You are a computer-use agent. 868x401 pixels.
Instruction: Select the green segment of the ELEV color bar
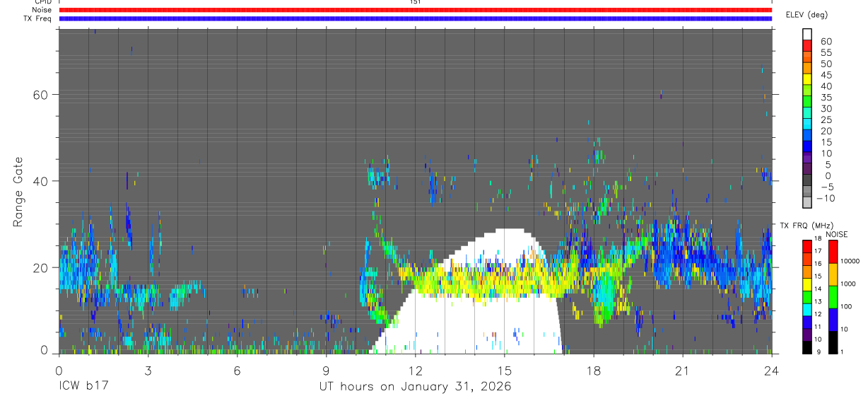point(807,102)
